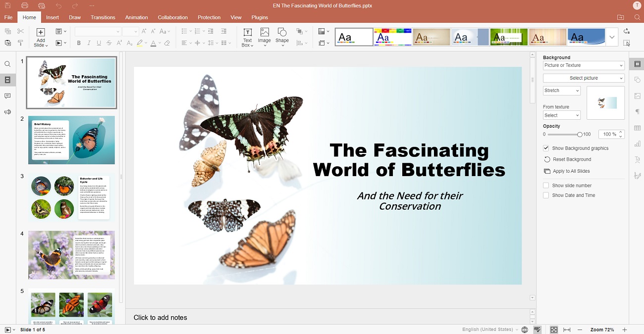Open the From texture Select dropdown
The width and height of the screenshot is (644, 334).
point(561,115)
